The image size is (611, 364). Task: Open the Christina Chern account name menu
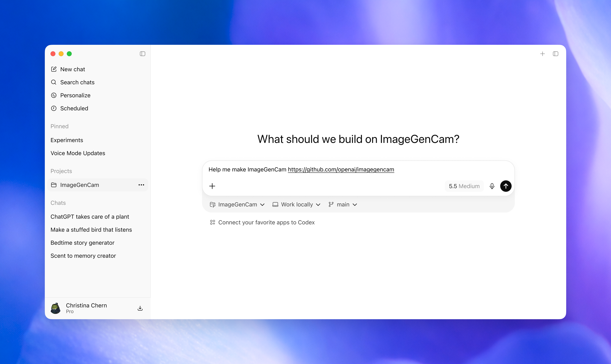(x=86, y=305)
